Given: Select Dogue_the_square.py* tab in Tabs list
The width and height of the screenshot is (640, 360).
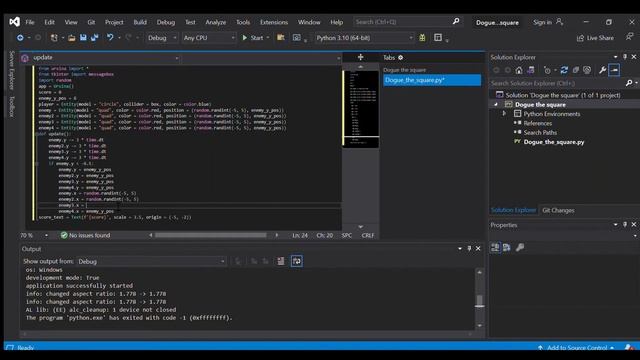Looking at the screenshot, I should tap(432, 80).
